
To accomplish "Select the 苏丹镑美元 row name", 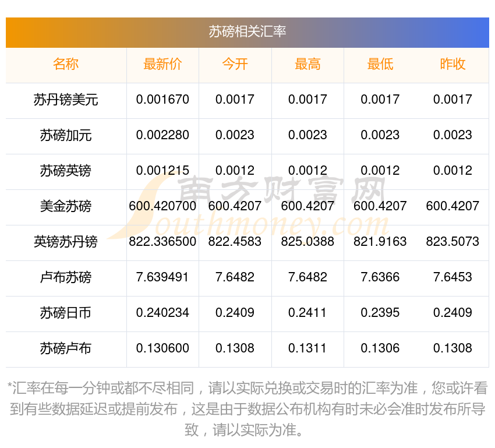I will [x=66, y=100].
